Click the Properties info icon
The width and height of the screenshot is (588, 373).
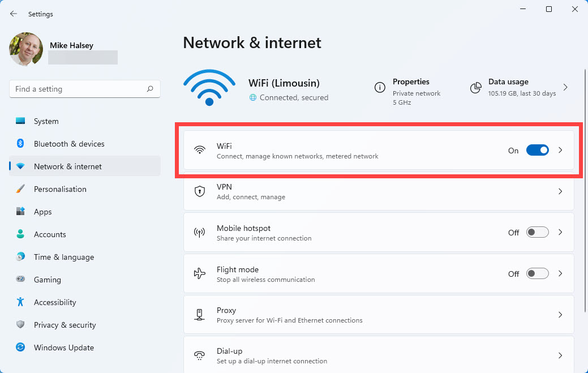(x=380, y=88)
